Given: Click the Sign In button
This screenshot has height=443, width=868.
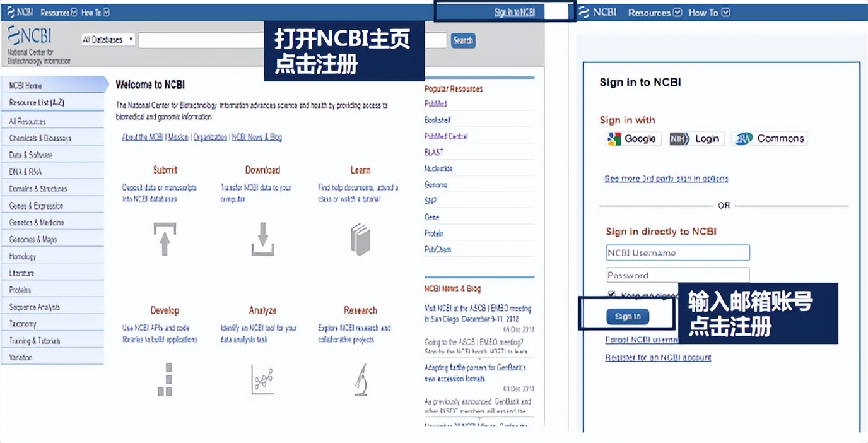Looking at the screenshot, I should pos(627,316).
